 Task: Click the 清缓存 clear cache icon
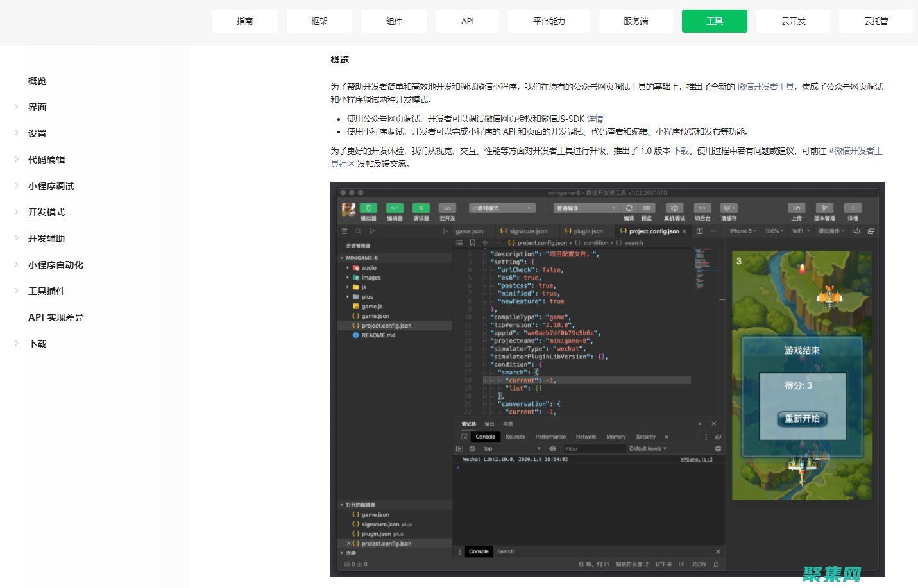(728, 208)
